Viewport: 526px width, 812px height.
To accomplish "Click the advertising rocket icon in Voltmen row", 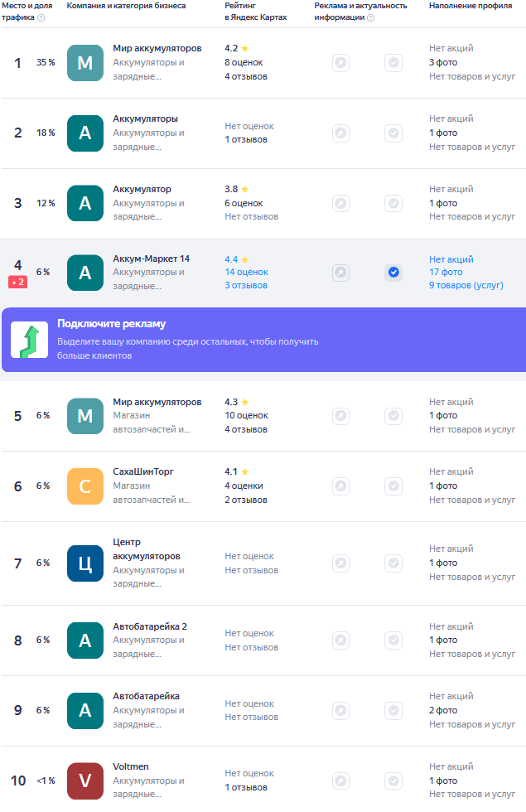I will click(x=340, y=781).
